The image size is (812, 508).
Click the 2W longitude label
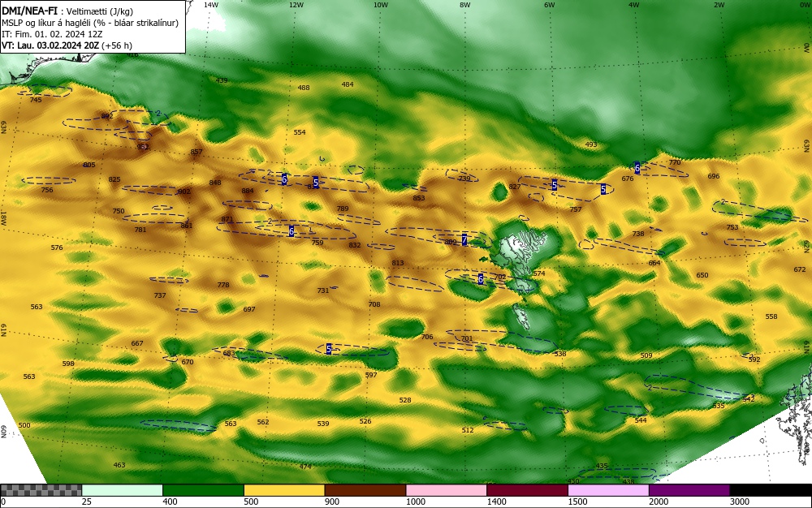719,5
